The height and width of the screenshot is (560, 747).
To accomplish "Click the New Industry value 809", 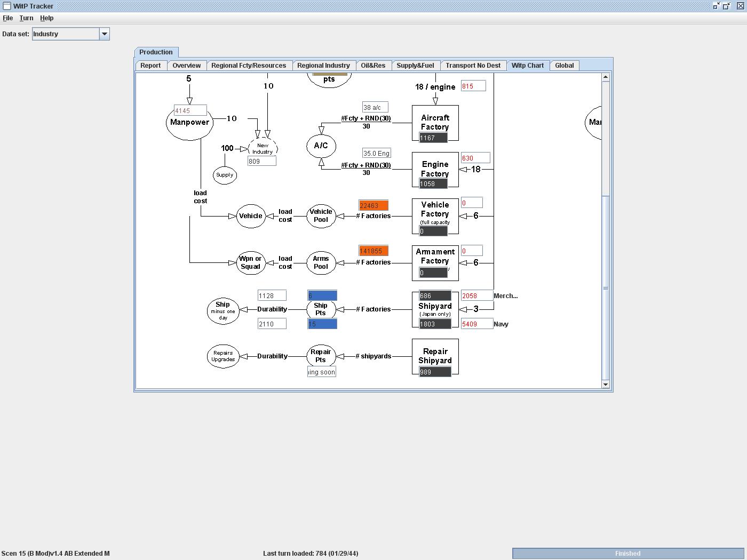I will point(261,161).
